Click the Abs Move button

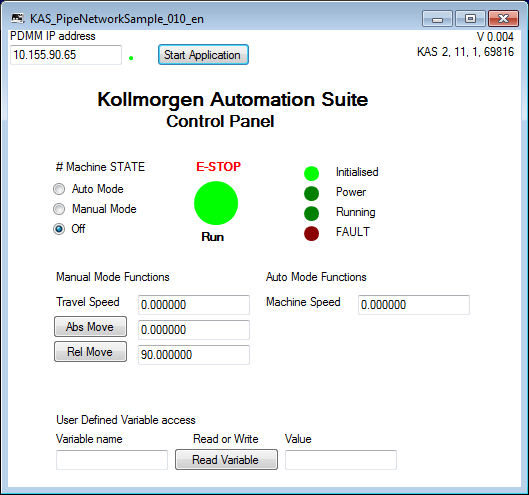pos(90,327)
